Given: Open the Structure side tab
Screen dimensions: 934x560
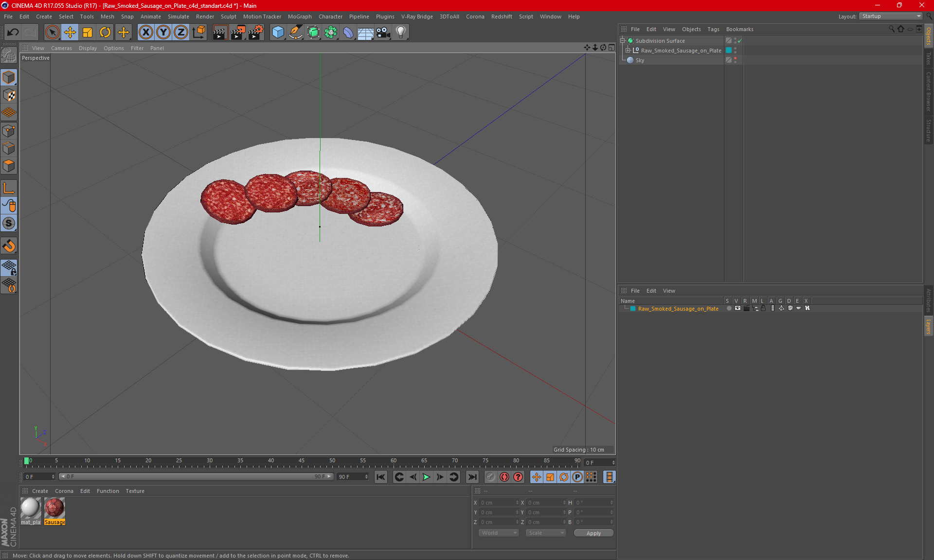Looking at the screenshot, I should pos(928,130).
